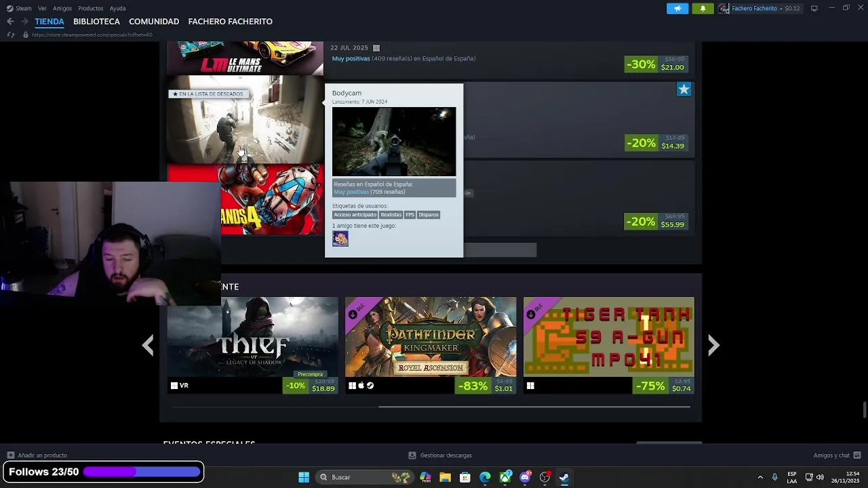Click the microphone icon in the system tray

pyautogui.click(x=774, y=477)
